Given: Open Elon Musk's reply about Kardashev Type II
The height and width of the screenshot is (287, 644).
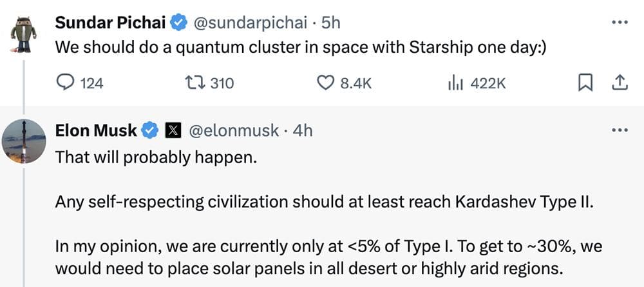Looking at the screenshot, I should click(x=322, y=202).
